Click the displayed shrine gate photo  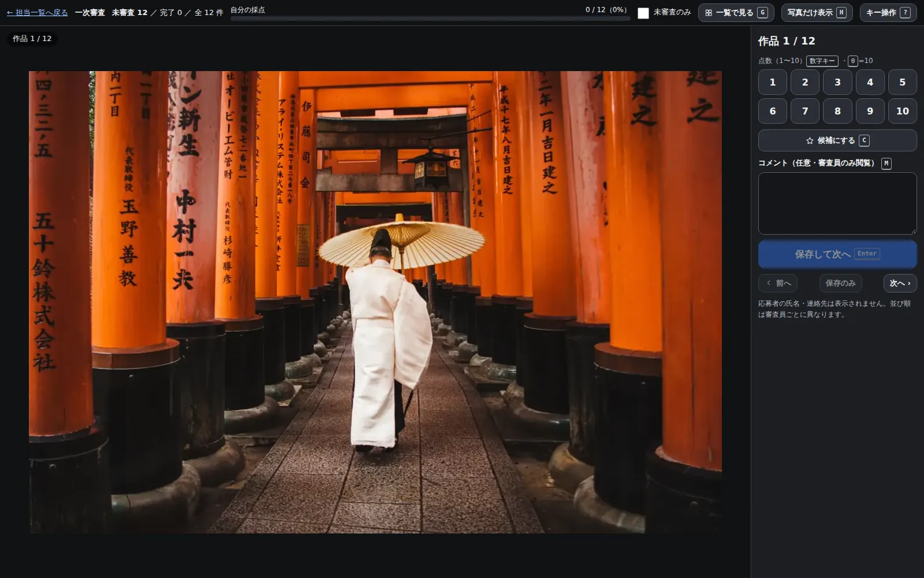[375, 302]
